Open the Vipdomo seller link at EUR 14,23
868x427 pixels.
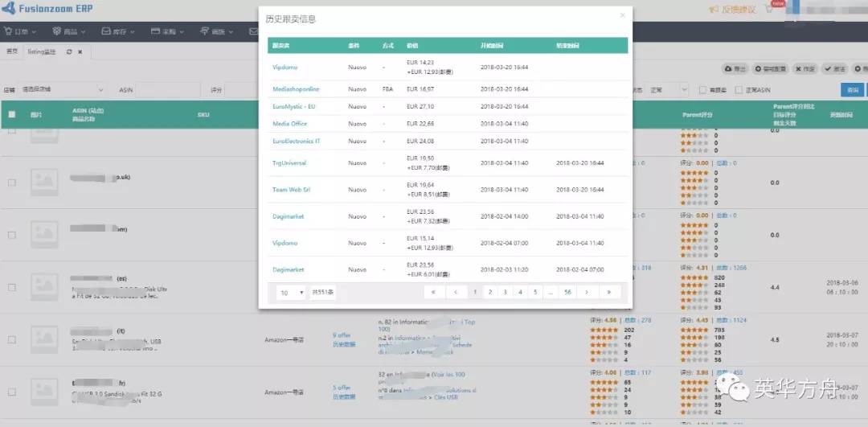pyautogui.click(x=285, y=67)
